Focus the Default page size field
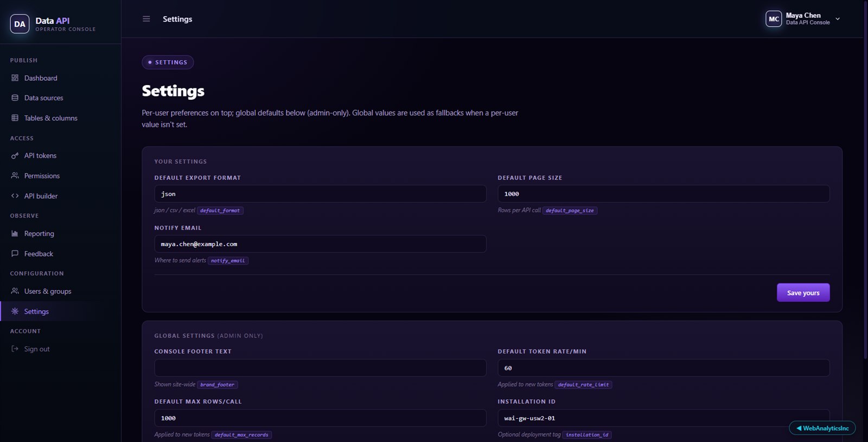 coord(663,194)
